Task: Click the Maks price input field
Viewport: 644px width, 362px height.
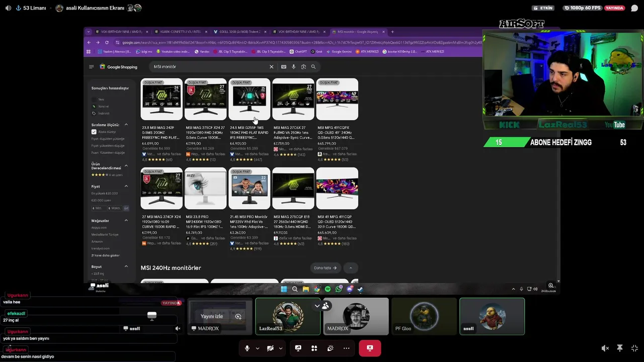Action: point(115,208)
